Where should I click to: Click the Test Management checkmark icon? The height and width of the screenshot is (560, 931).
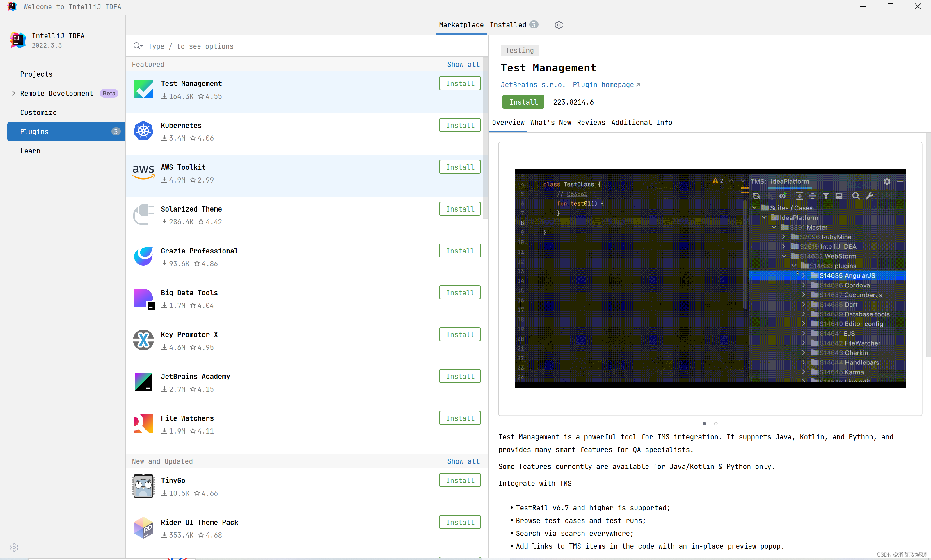coord(143,89)
